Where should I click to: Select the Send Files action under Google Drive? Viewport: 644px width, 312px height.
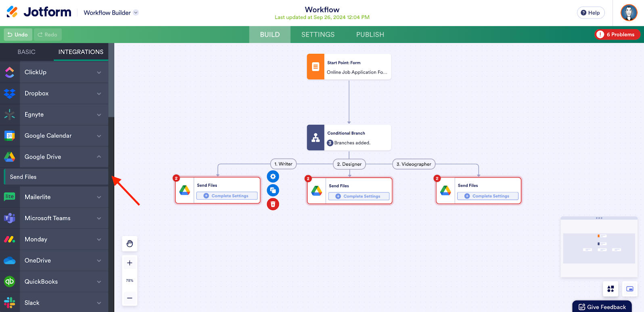point(56,177)
